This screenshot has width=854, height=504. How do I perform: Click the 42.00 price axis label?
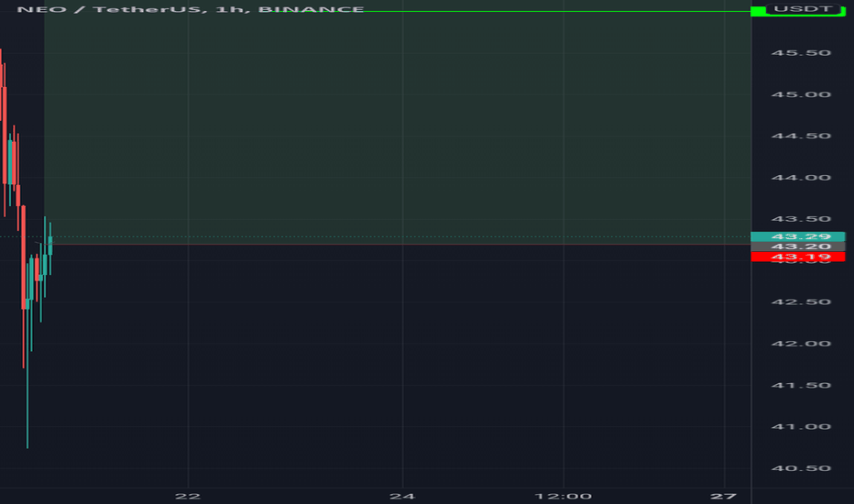coord(801,344)
